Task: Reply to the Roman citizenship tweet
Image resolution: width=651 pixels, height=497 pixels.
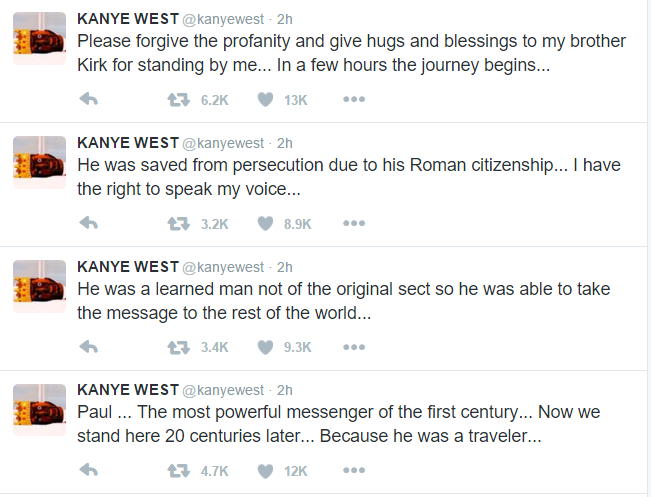Action: click(x=88, y=223)
